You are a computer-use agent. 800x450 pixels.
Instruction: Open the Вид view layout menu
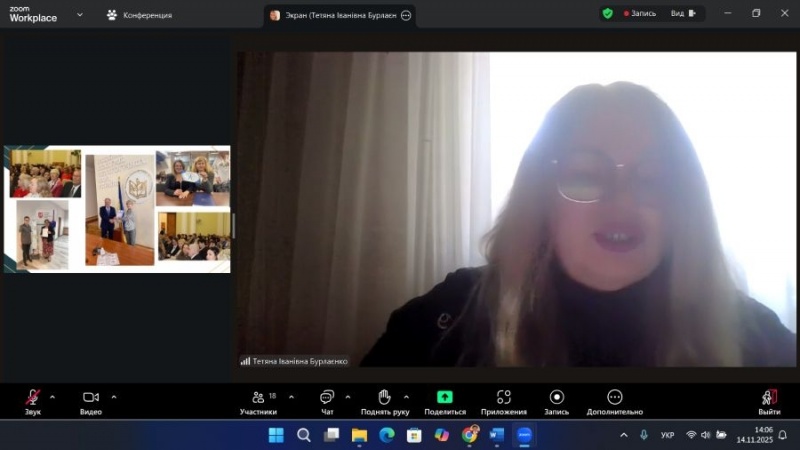682,14
